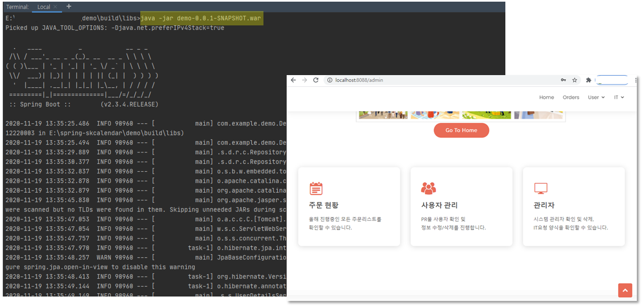Click the second banner illustration thumbnail

click(x=435, y=115)
